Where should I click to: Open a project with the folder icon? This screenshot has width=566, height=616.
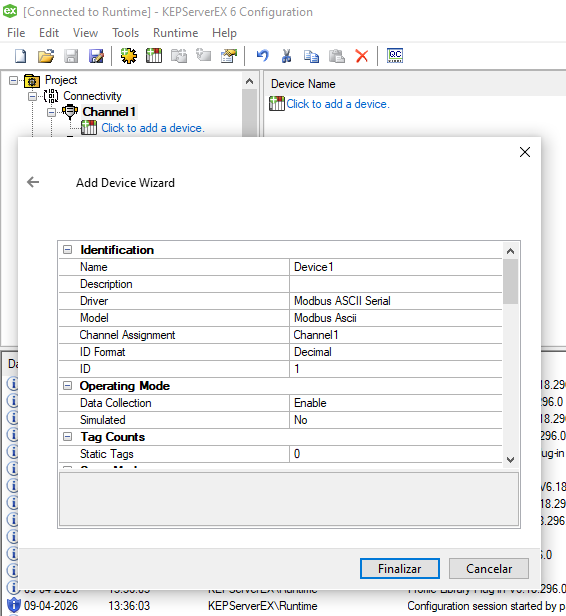46,56
